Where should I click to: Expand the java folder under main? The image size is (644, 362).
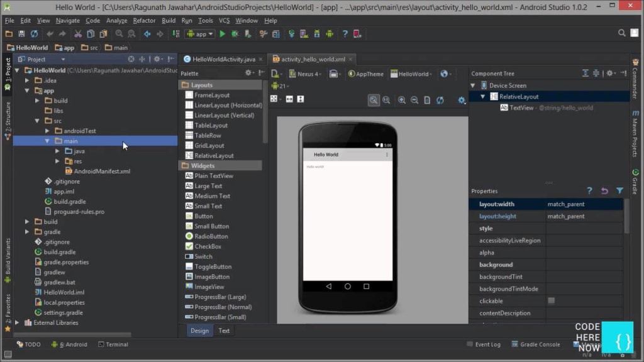[57, 151]
